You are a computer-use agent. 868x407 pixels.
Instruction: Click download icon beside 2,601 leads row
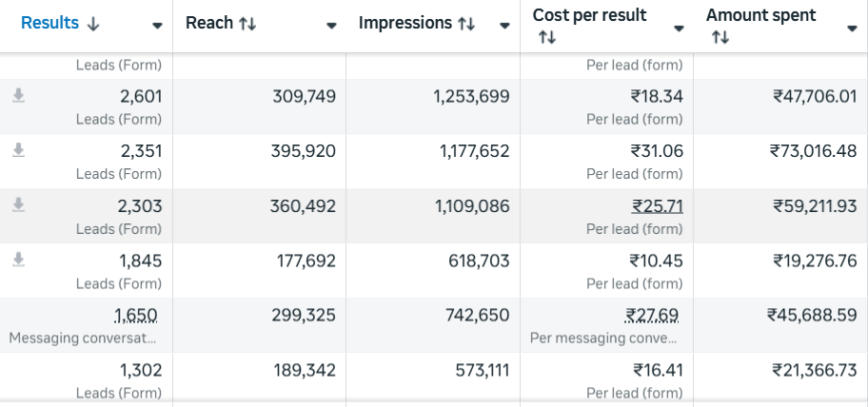click(x=18, y=96)
